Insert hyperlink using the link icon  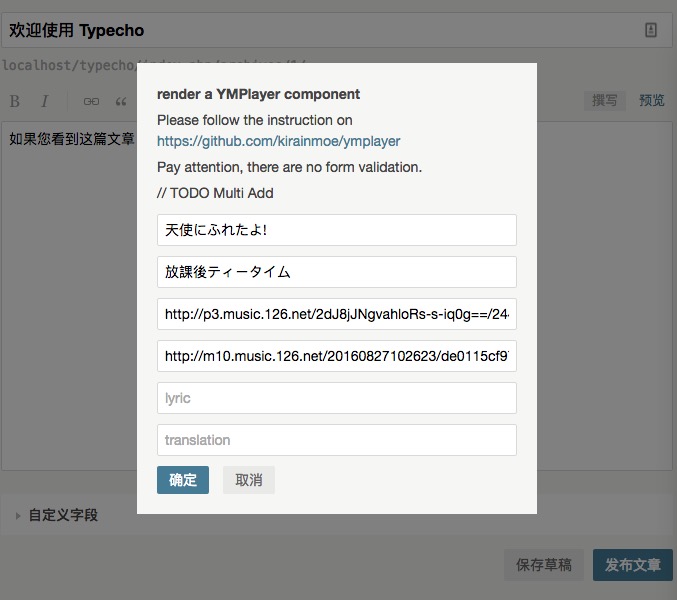click(x=91, y=101)
